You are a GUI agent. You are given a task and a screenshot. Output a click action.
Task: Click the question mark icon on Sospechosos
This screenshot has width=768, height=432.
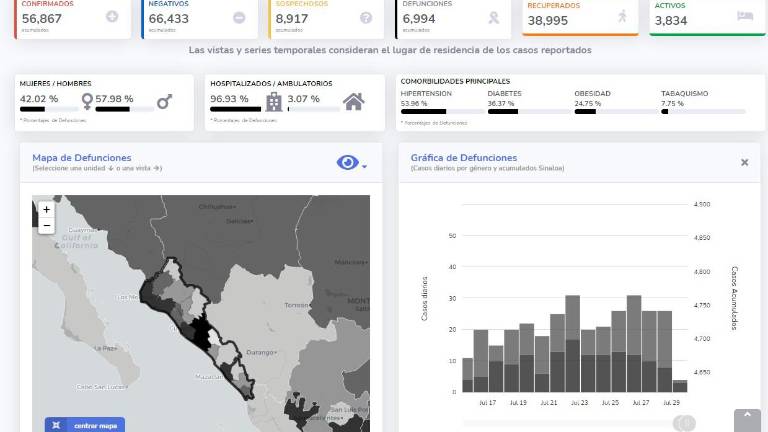tap(366, 17)
